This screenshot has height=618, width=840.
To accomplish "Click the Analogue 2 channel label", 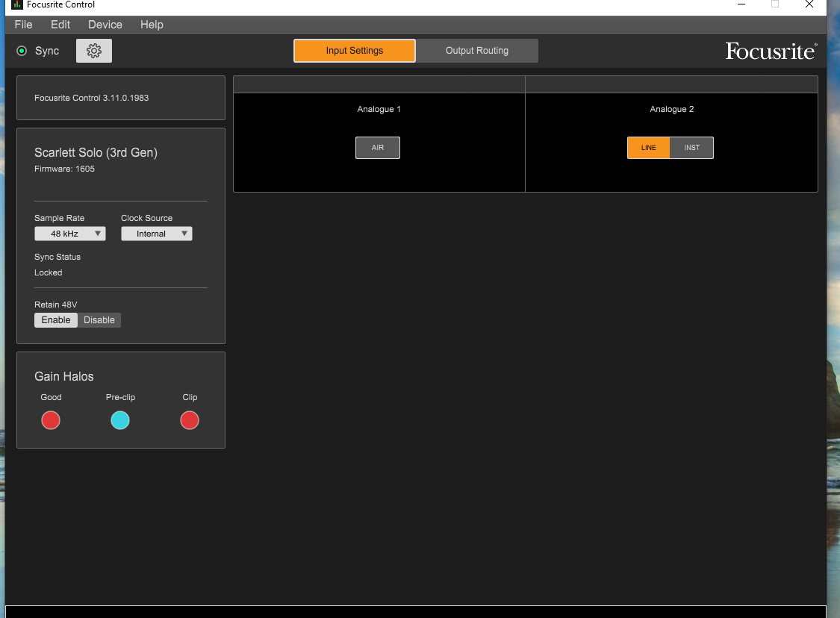I will (672, 109).
